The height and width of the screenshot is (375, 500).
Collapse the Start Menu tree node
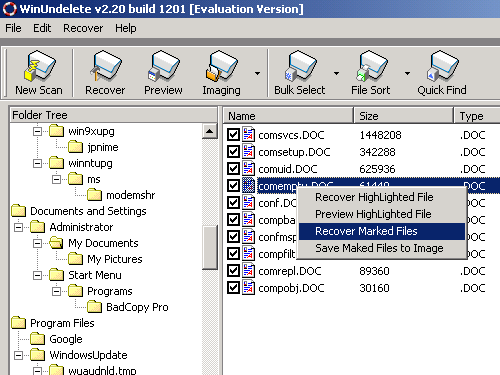[x=37, y=275]
